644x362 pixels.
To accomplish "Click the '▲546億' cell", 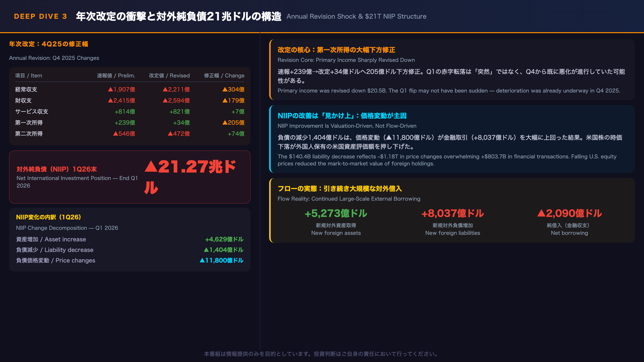I will click(x=124, y=133).
